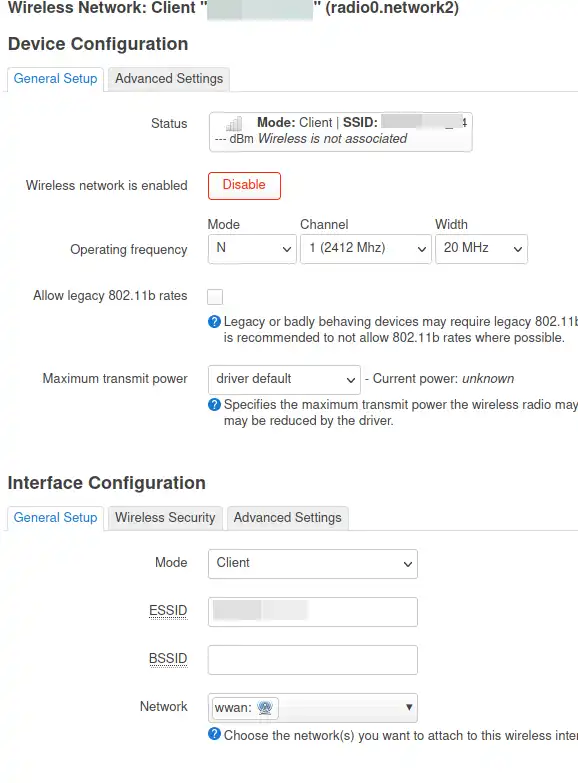Screen dimensions: 578x783
Task: Click the help icon beside legacy rates note
Action: pyautogui.click(x=214, y=322)
